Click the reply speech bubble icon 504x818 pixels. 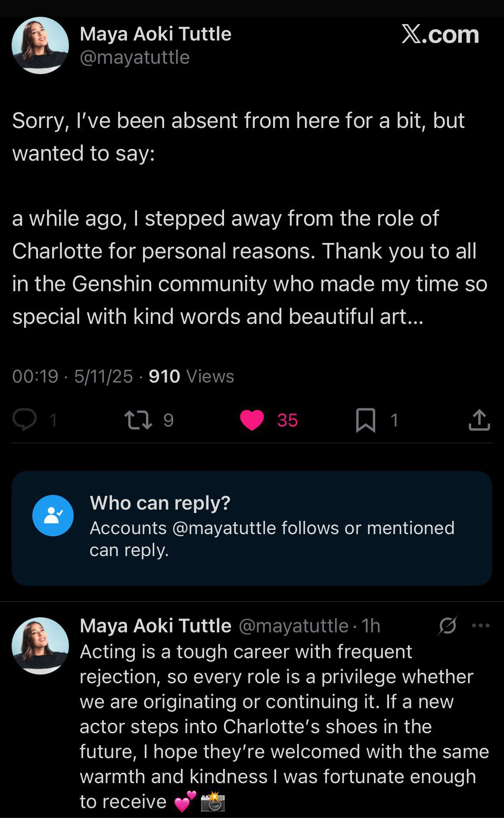[25, 420]
